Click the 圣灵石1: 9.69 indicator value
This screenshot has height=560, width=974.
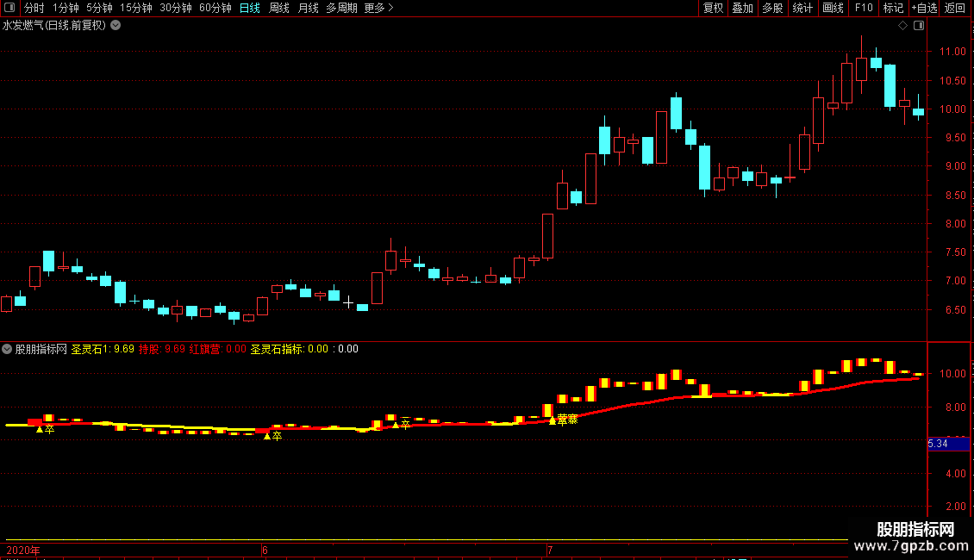(x=103, y=349)
